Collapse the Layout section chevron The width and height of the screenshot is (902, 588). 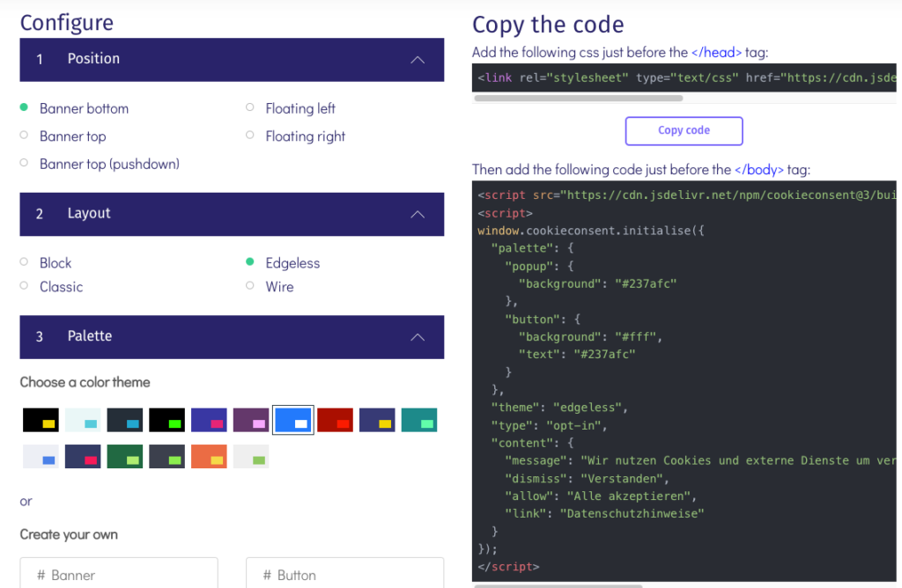418,215
